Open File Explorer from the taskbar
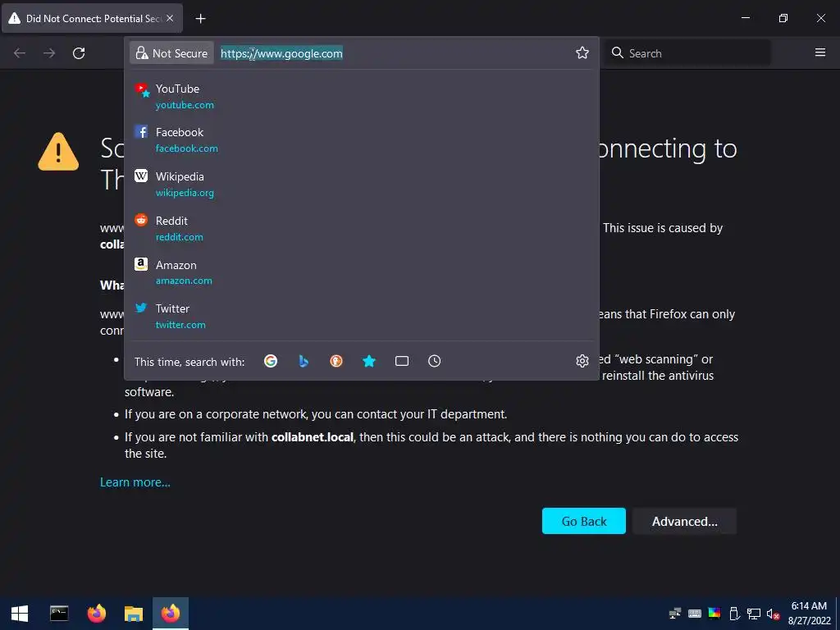Screen dimensions: 840x630 134,614
